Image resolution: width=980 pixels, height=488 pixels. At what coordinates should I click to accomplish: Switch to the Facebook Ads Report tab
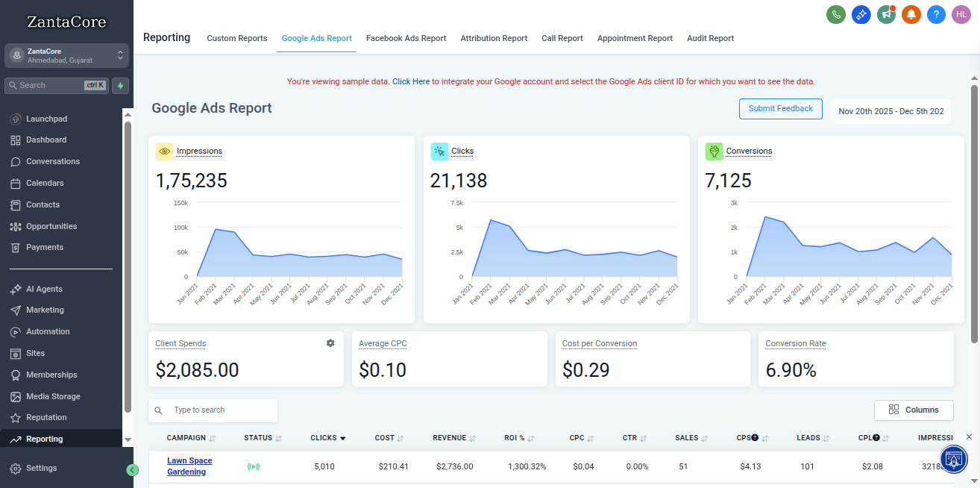coord(406,38)
